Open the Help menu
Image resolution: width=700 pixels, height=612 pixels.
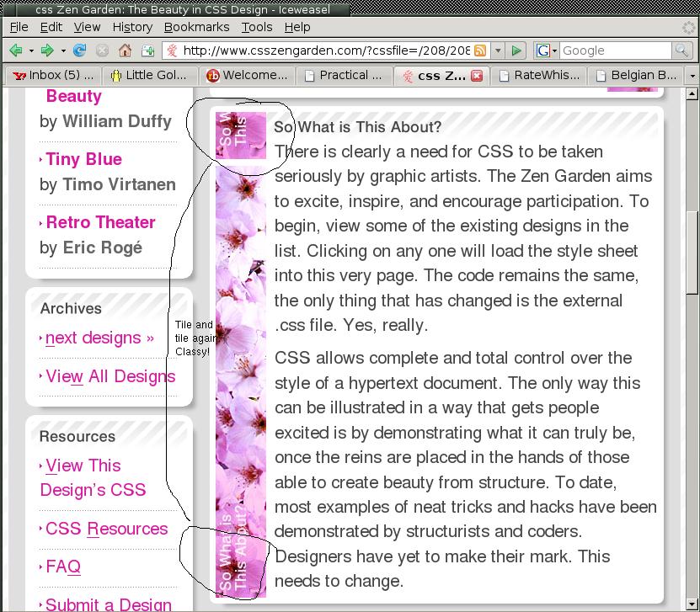click(297, 27)
